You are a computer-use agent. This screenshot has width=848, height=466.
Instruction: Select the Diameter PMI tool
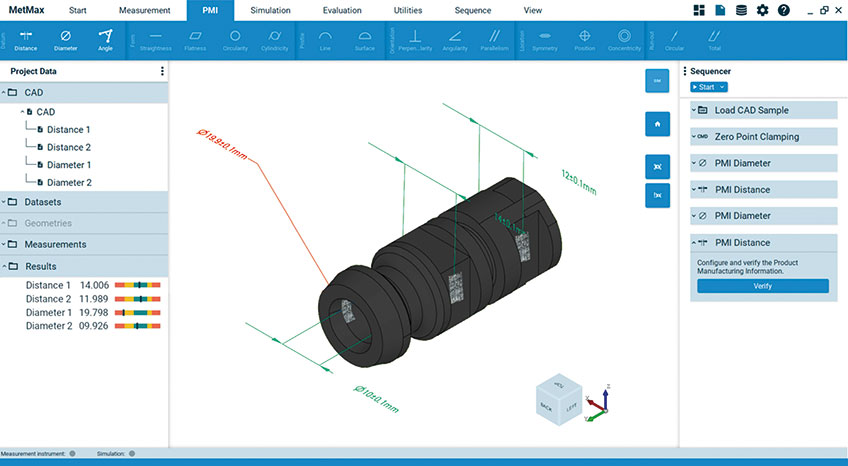point(65,39)
